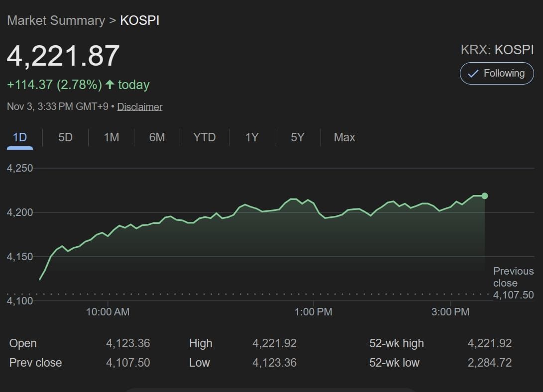View the 5Y performance chart

tap(297, 137)
